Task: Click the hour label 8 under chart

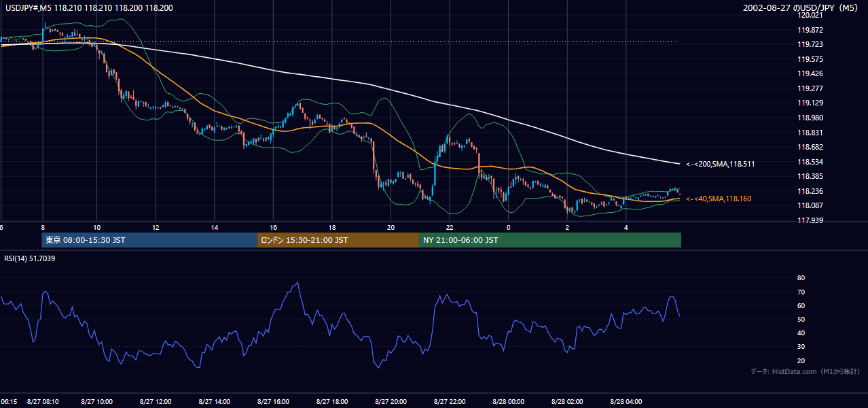Action: 43,228
